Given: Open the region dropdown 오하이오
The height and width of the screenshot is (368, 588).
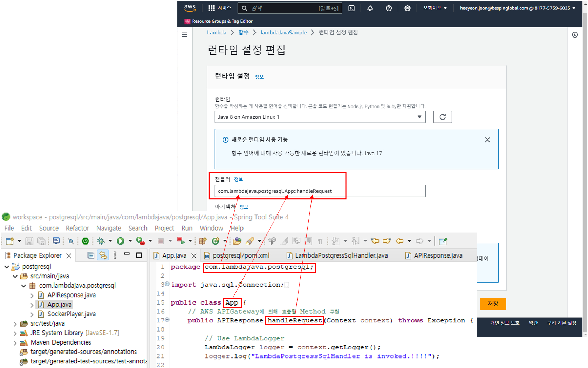Looking at the screenshot, I should coord(435,8).
